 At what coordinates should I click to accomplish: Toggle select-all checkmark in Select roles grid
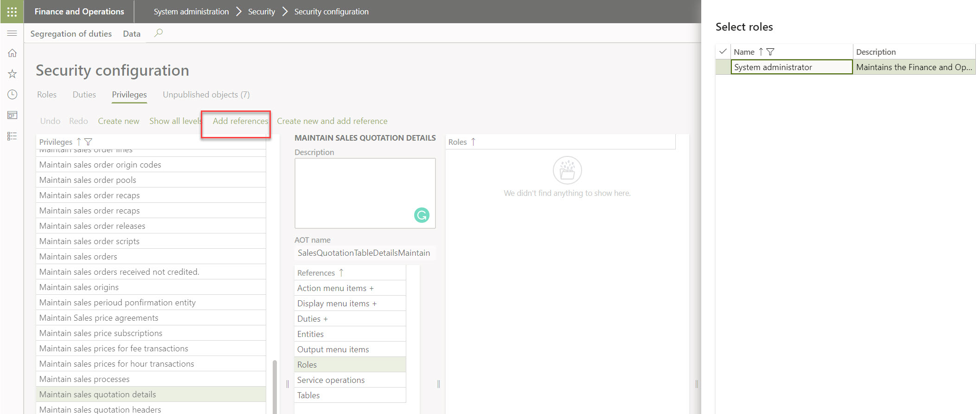[723, 52]
